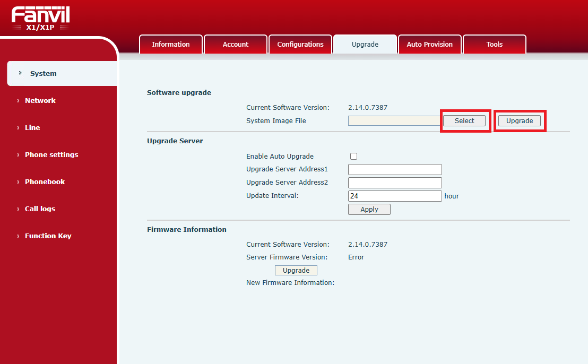The image size is (588, 364).
Task: Open the Configurations tab
Action: (300, 45)
